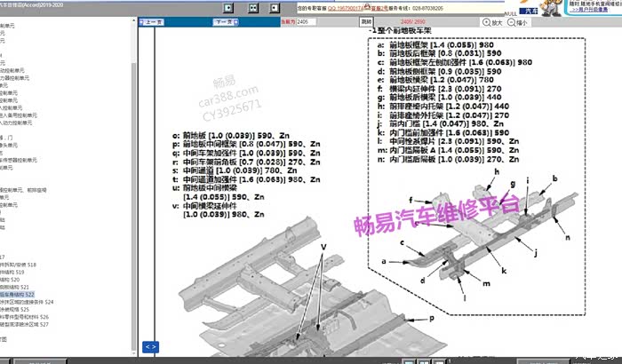Click legend line n: 内门槛后隔板 270 Zn
The width and height of the screenshot is (622, 364).
click(448, 159)
